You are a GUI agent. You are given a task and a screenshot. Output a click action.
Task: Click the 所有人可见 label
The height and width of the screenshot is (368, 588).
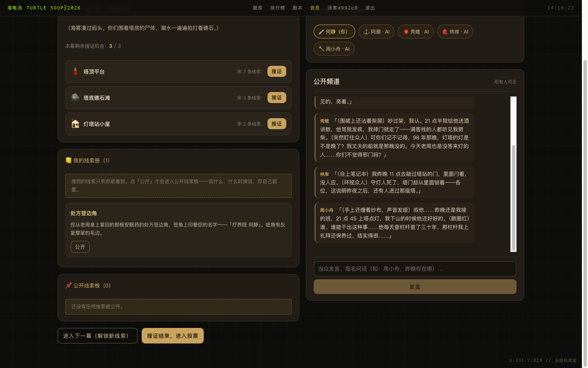click(506, 82)
